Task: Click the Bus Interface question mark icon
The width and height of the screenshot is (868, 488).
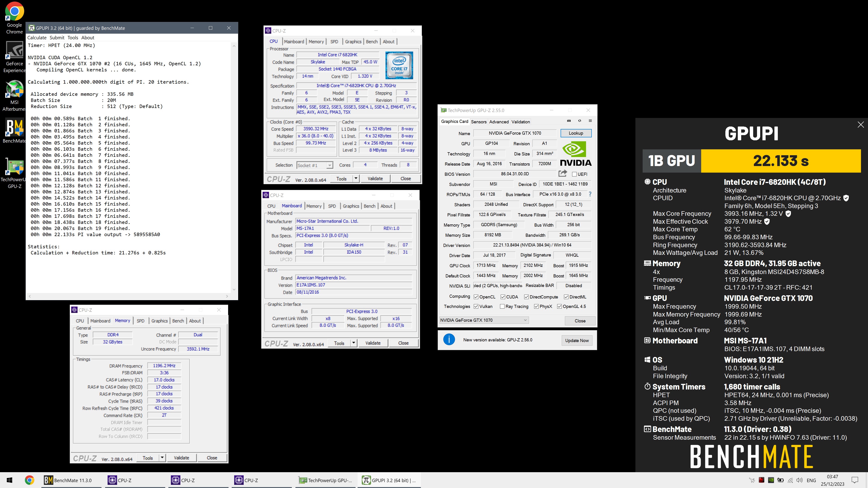Action: pos(590,194)
